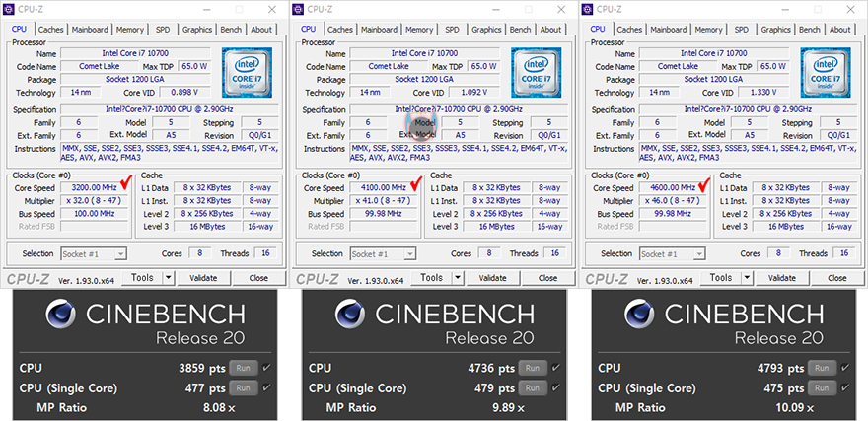Expand Tools dropdown arrow in left CPU-Z window
868x421 pixels.
pos(169,278)
